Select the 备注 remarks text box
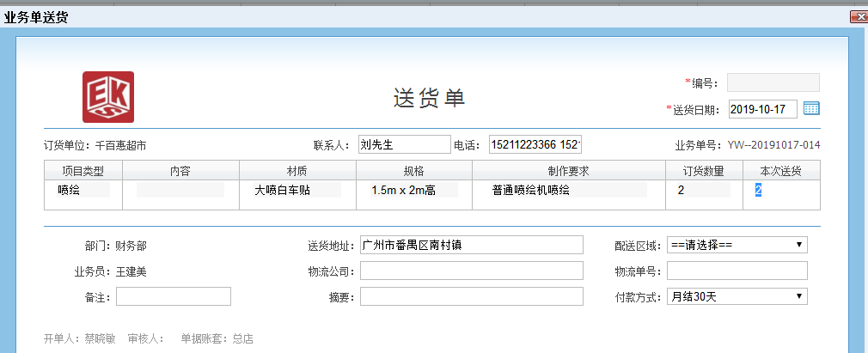The height and width of the screenshot is (353, 868). (174, 296)
